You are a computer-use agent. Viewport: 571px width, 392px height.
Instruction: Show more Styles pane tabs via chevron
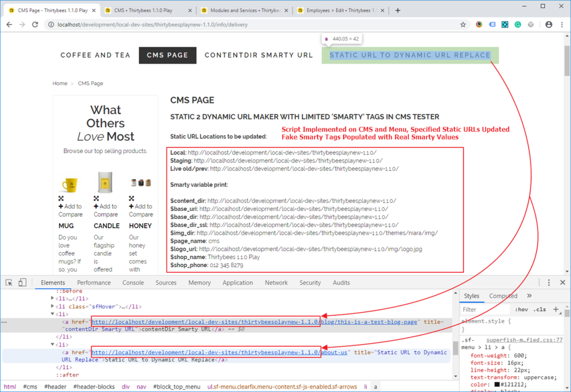pyautogui.click(x=529, y=296)
